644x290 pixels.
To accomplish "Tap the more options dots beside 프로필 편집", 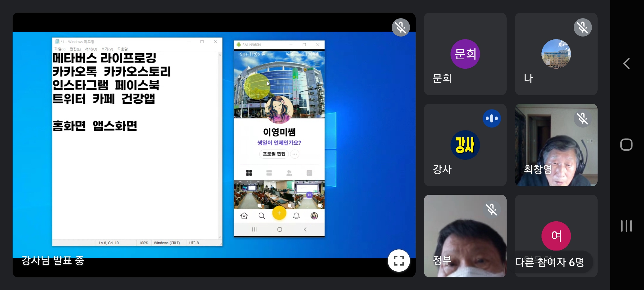I will tap(295, 154).
